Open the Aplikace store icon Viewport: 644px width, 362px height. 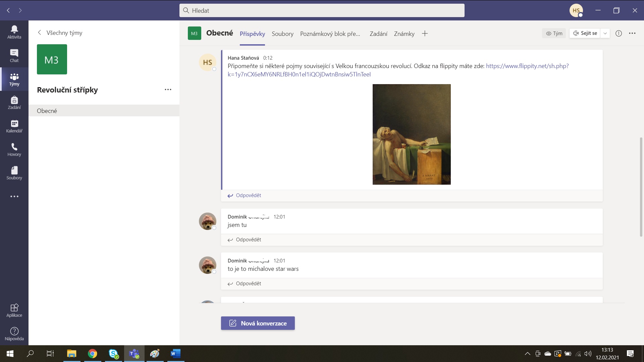coord(14,310)
